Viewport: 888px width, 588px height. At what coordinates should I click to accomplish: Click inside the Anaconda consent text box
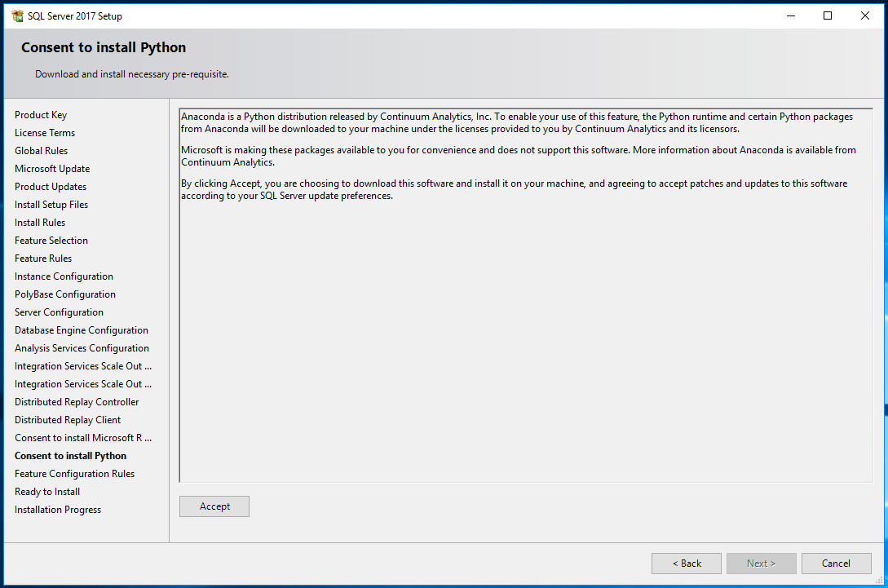(525, 326)
